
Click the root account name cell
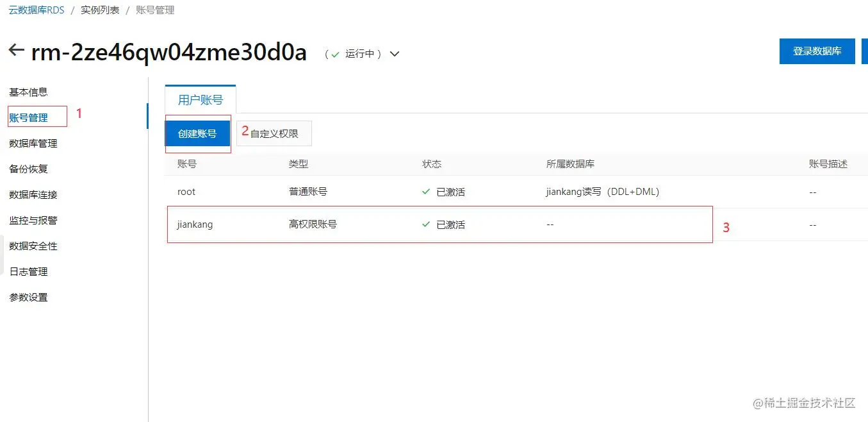click(x=186, y=192)
